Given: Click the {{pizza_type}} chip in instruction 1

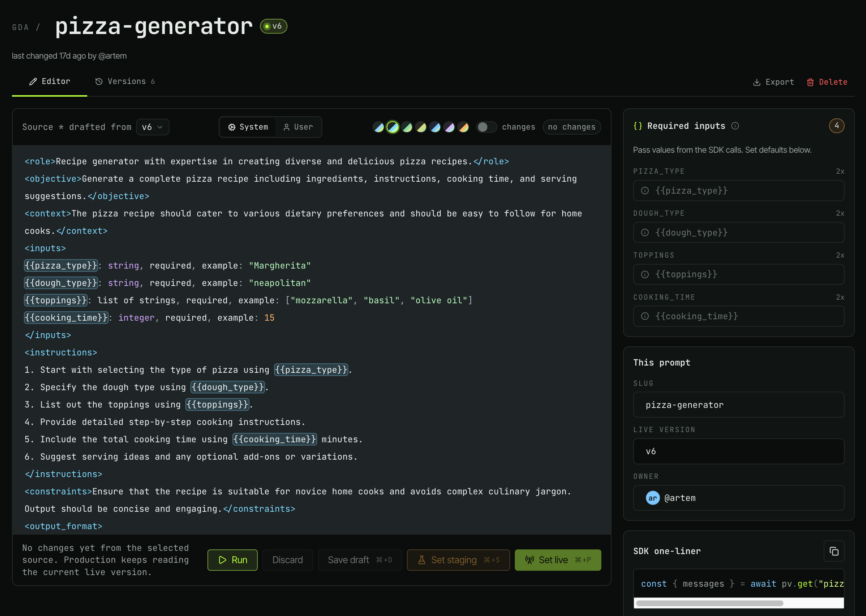Looking at the screenshot, I should pos(311,370).
